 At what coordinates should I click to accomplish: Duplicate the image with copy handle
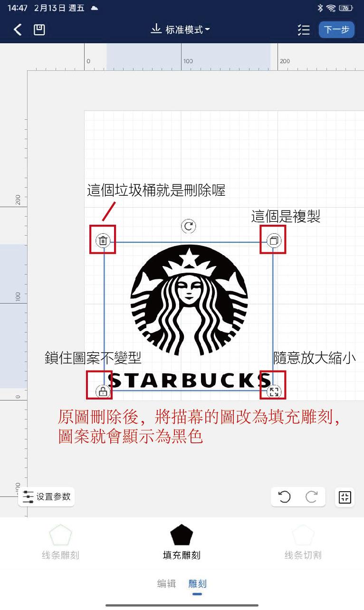point(274,241)
